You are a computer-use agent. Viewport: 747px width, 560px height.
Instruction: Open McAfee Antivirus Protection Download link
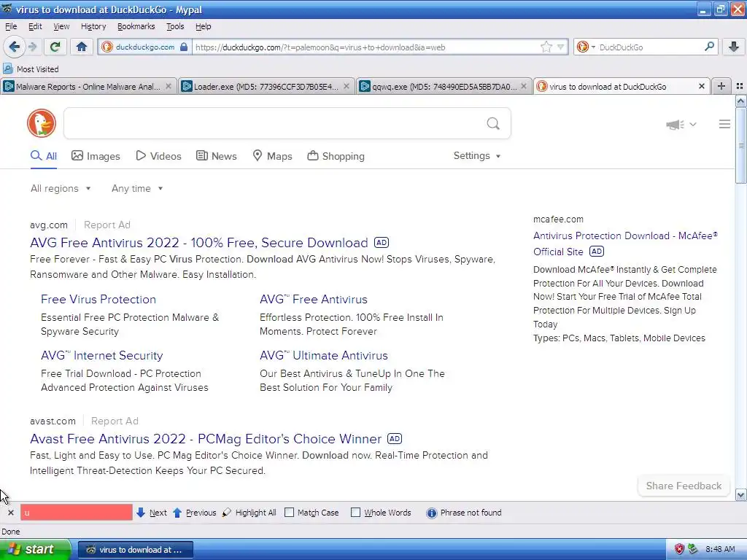point(625,244)
